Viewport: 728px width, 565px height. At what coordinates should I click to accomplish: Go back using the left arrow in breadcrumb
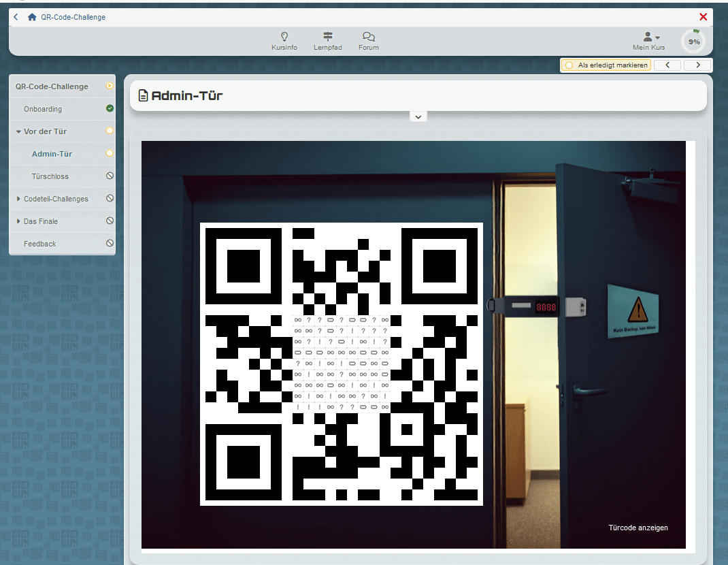click(16, 17)
